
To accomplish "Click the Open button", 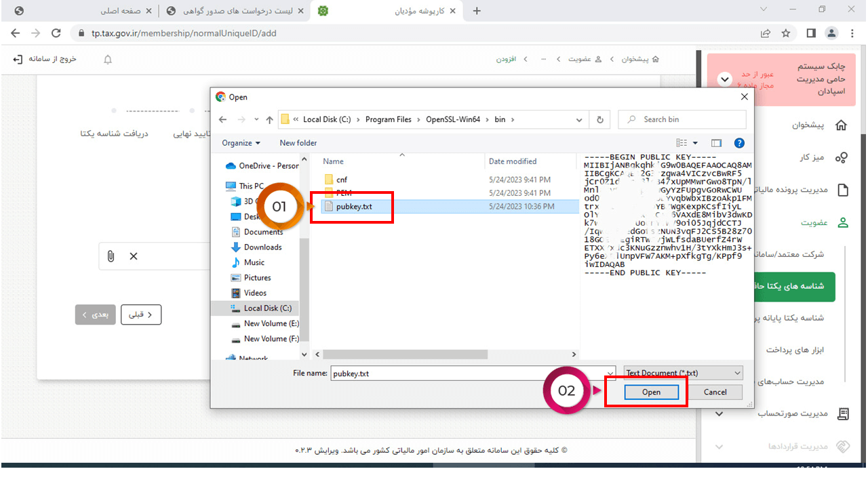I will 651,392.
